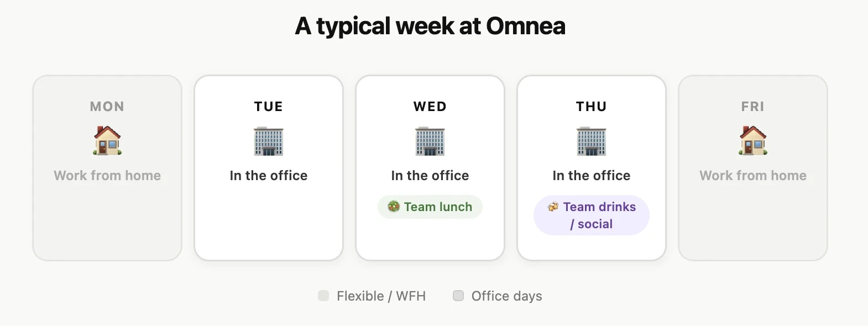868x326 pixels.
Task: Click the TUE day heading
Action: [269, 106]
